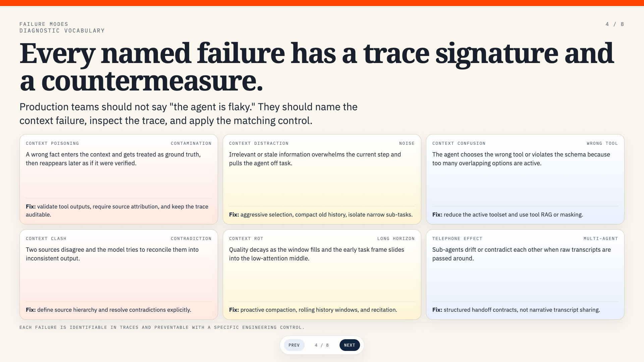Image resolution: width=644 pixels, height=362 pixels.
Task: Click the CONTRADICTION tag label
Action: coord(191,239)
